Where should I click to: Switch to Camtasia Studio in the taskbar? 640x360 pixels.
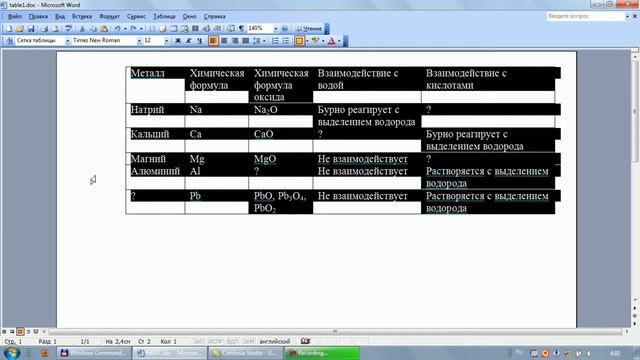pyautogui.click(x=246, y=353)
